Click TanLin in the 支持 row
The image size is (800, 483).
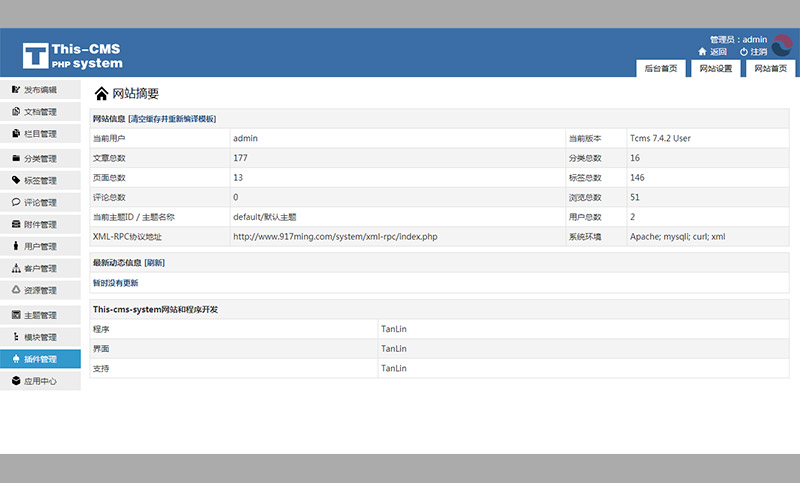[394, 368]
